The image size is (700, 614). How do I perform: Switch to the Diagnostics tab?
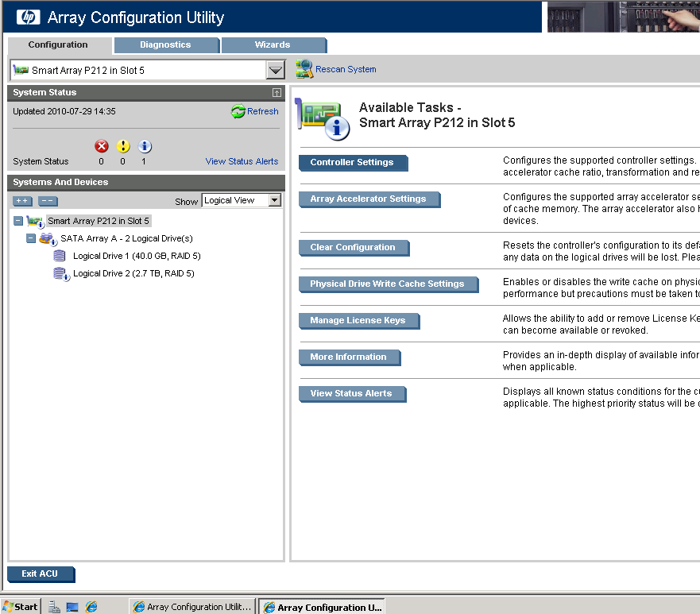(x=166, y=45)
